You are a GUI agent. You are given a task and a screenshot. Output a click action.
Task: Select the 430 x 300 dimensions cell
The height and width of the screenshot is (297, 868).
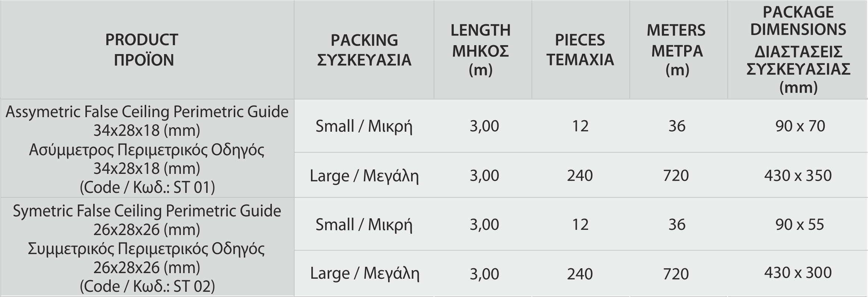click(x=798, y=273)
